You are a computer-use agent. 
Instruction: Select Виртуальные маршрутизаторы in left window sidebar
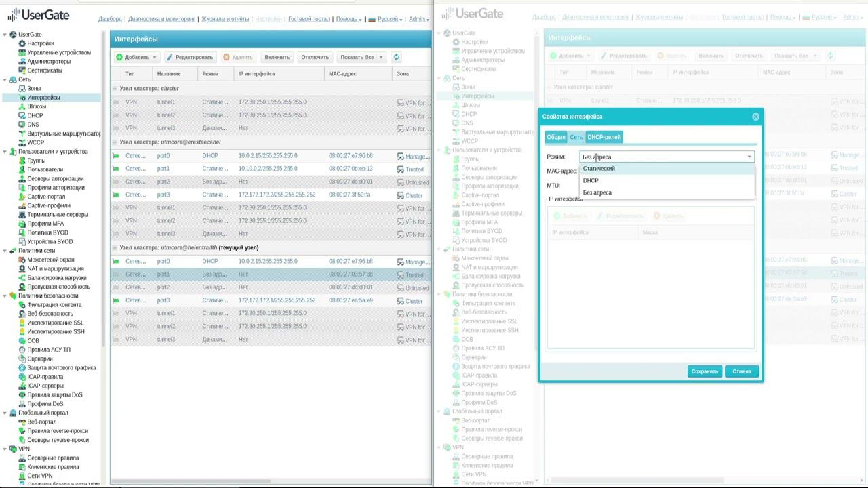pyautogui.click(x=64, y=134)
